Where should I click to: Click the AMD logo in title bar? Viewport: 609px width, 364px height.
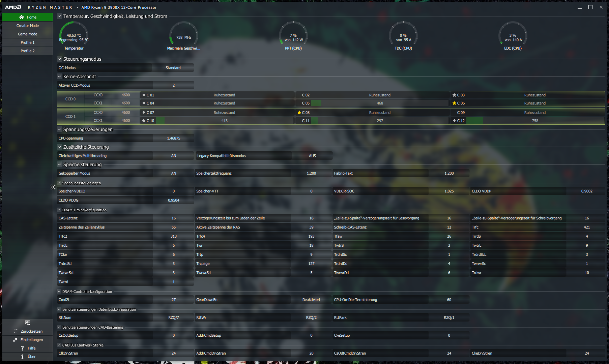[x=13, y=7]
